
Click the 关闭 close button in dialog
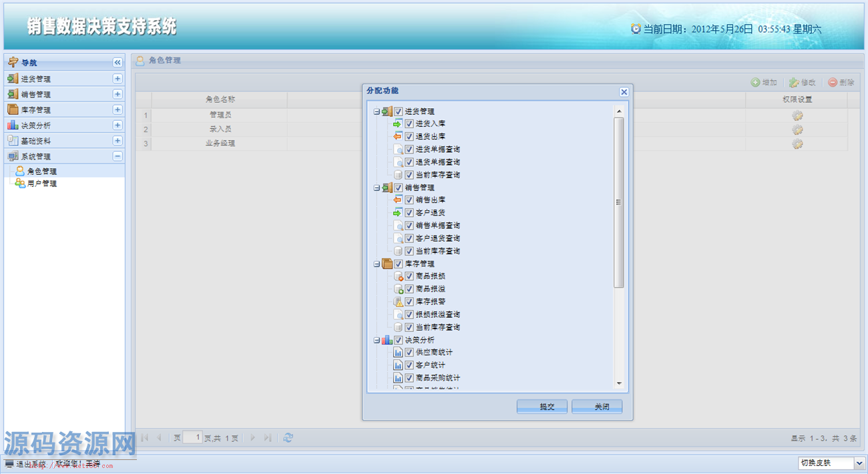point(597,407)
